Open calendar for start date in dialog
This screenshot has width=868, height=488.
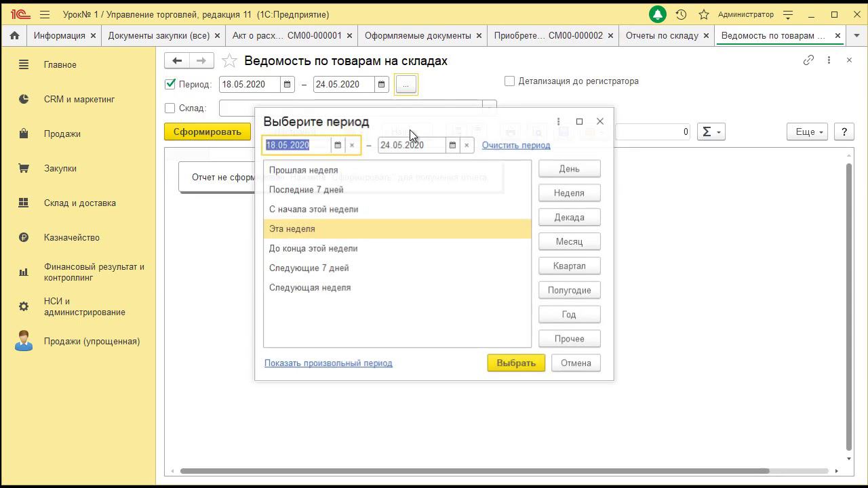338,145
